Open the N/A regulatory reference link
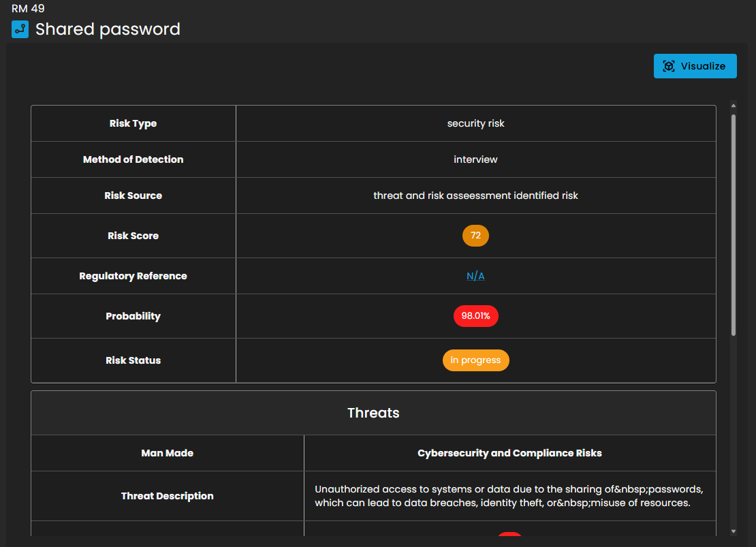Image resolution: width=756 pixels, height=547 pixels. point(475,276)
